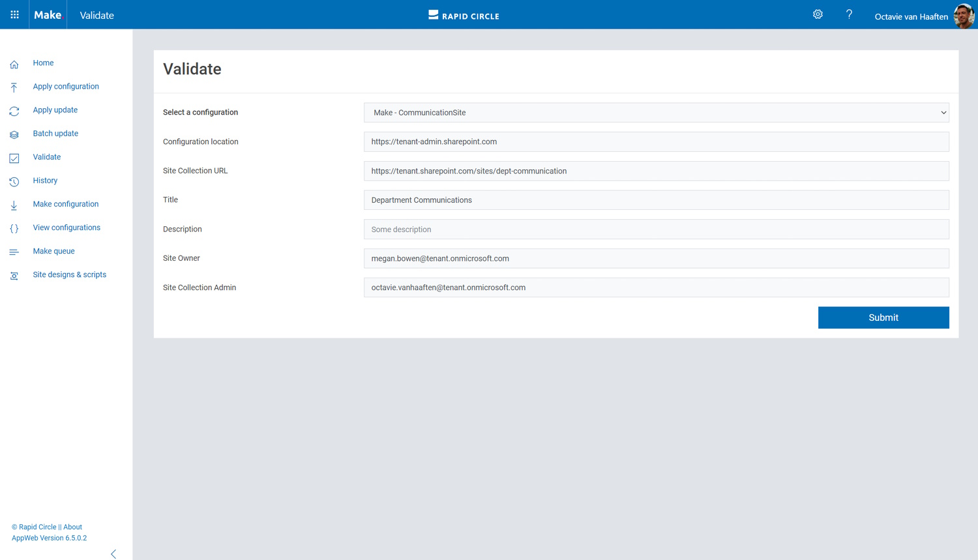Viewport: 978px width, 560px height.
Task: Open the Select a configuration dropdown
Action: click(656, 113)
